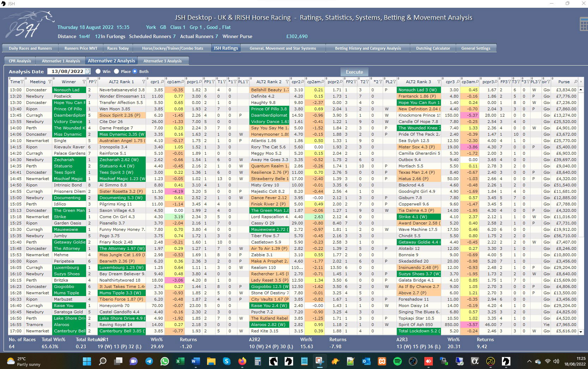
Task: Filter the ALT2 Rank 1 column
Action: coord(144,82)
